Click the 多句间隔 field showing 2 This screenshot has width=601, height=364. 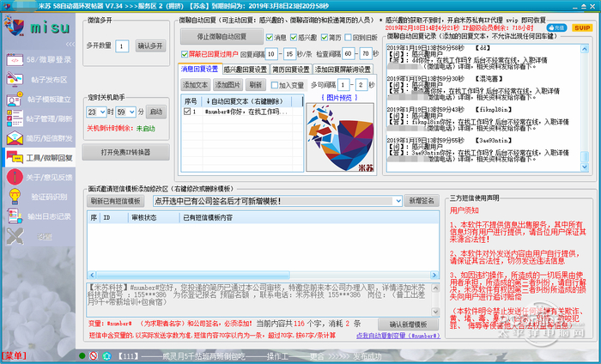[x=361, y=85]
